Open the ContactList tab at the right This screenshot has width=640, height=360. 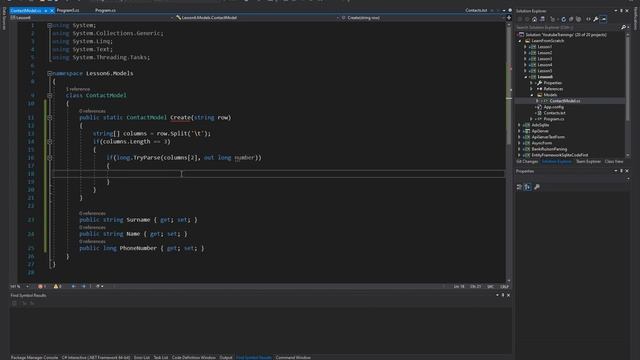click(476, 10)
